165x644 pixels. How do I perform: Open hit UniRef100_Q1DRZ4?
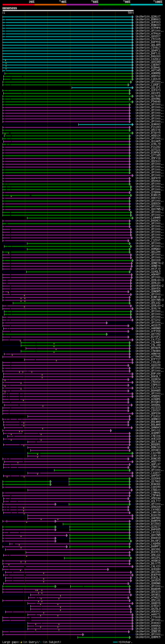[x=148, y=379]
